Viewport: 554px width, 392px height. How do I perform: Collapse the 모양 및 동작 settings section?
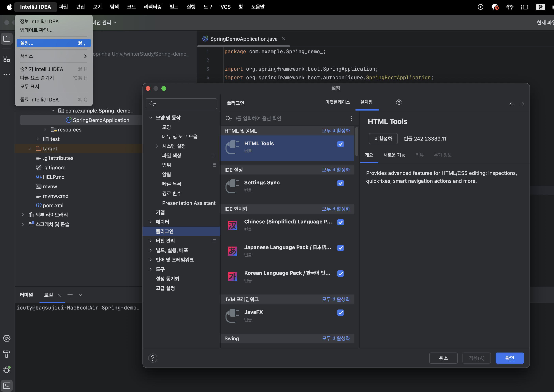coord(151,118)
